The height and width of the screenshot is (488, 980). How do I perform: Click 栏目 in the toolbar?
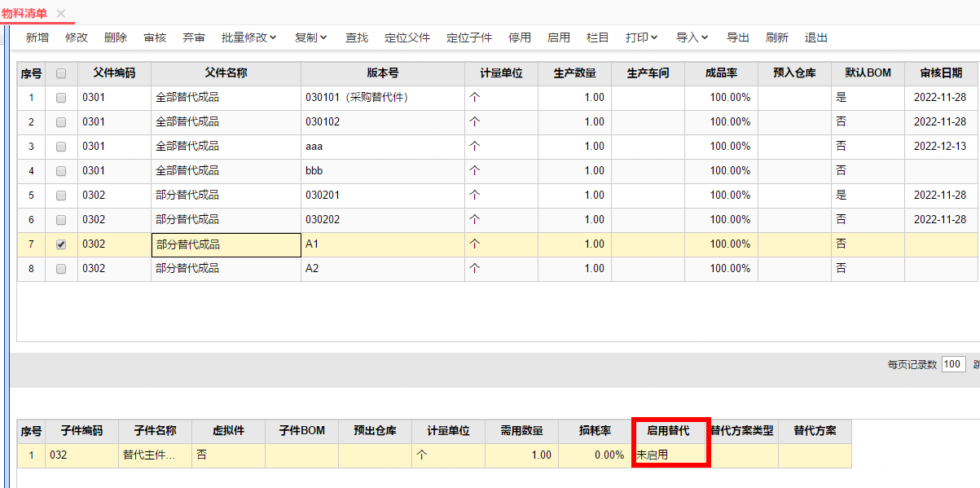pyautogui.click(x=598, y=37)
